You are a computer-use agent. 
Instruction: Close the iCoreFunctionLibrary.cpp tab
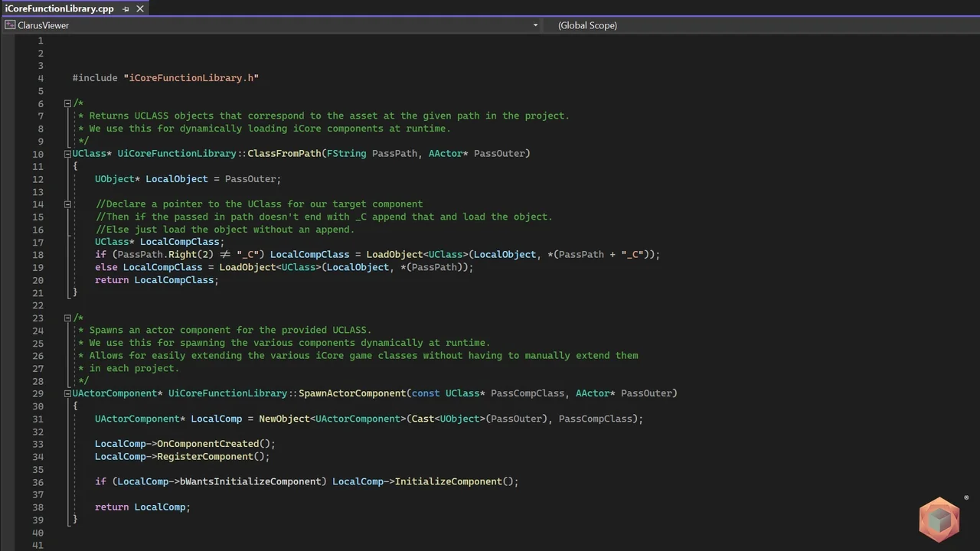(x=140, y=8)
